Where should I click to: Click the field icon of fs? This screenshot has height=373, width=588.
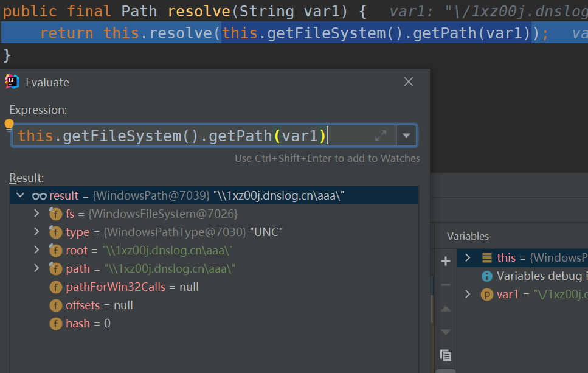55,214
